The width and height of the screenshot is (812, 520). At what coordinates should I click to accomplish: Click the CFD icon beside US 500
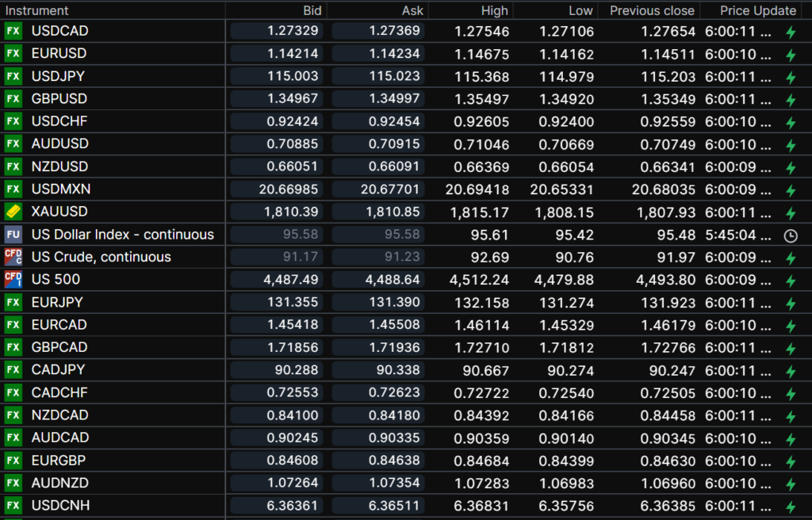click(13, 280)
